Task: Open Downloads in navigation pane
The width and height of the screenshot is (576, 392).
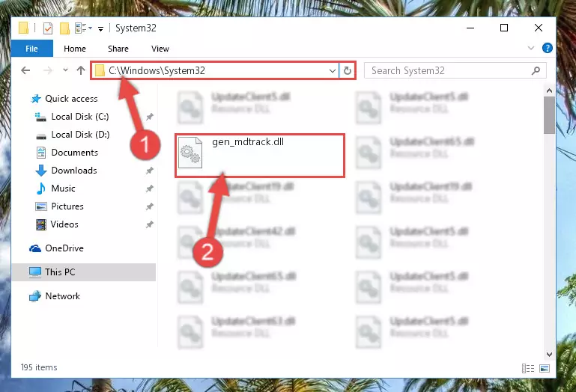Action: (x=74, y=171)
